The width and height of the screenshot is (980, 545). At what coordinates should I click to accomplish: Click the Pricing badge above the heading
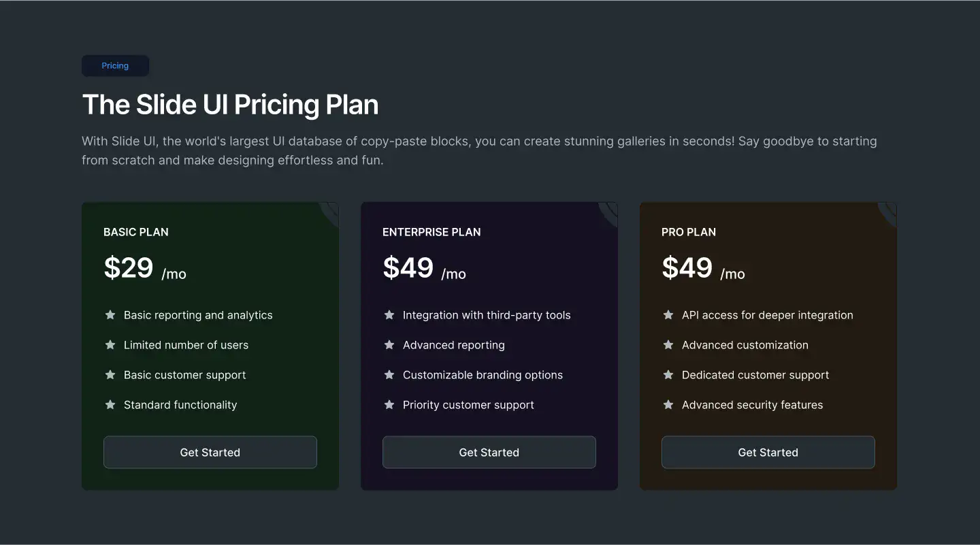115,66
